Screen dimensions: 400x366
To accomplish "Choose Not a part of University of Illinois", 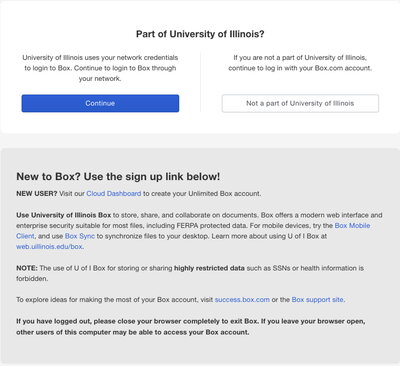I will click(x=300, y=103).
